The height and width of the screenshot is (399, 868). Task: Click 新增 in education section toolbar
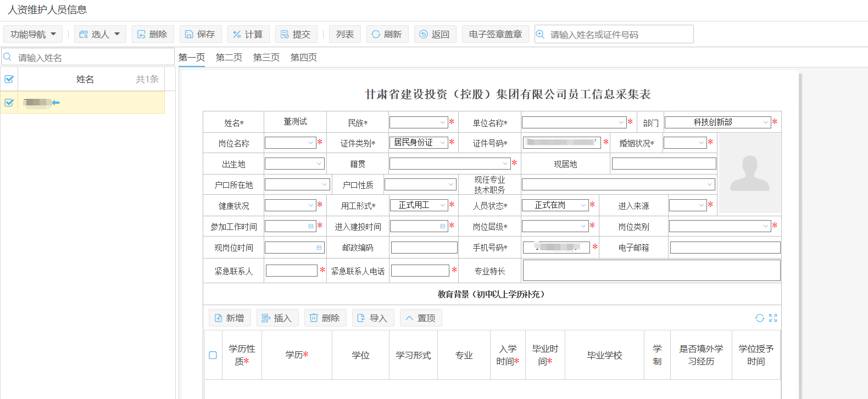[x=230, y=318]
